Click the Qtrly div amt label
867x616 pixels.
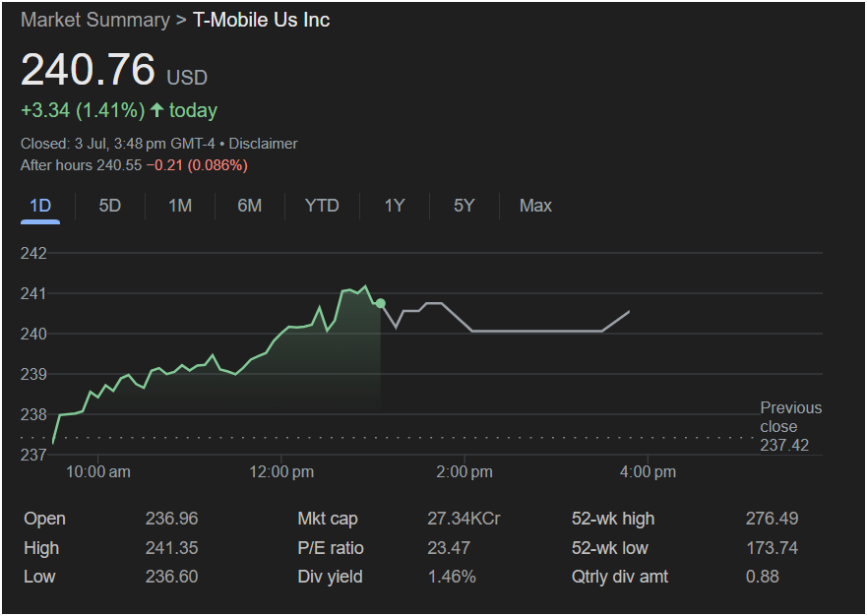pos(619,577)
